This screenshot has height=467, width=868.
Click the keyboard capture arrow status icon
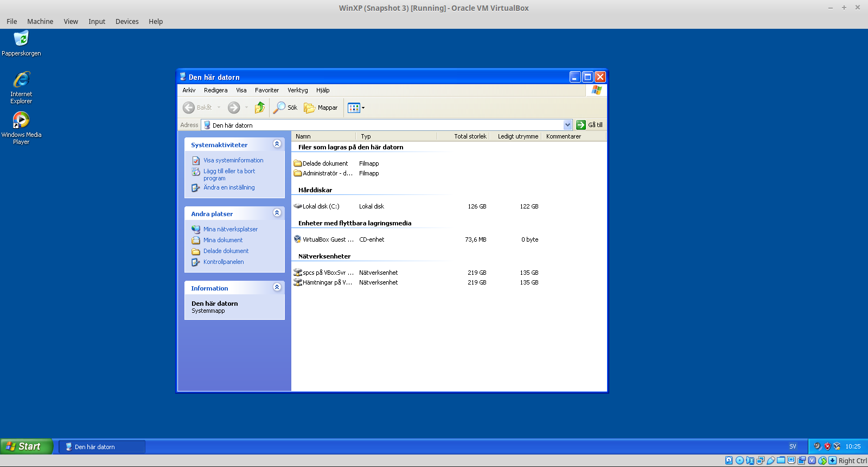click(833, 460)
